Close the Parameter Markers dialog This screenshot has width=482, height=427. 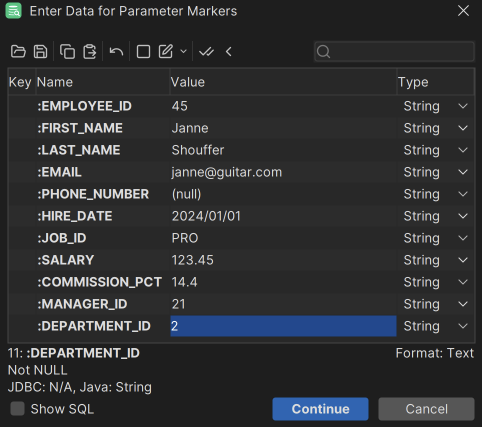click(x=463, y=11)
